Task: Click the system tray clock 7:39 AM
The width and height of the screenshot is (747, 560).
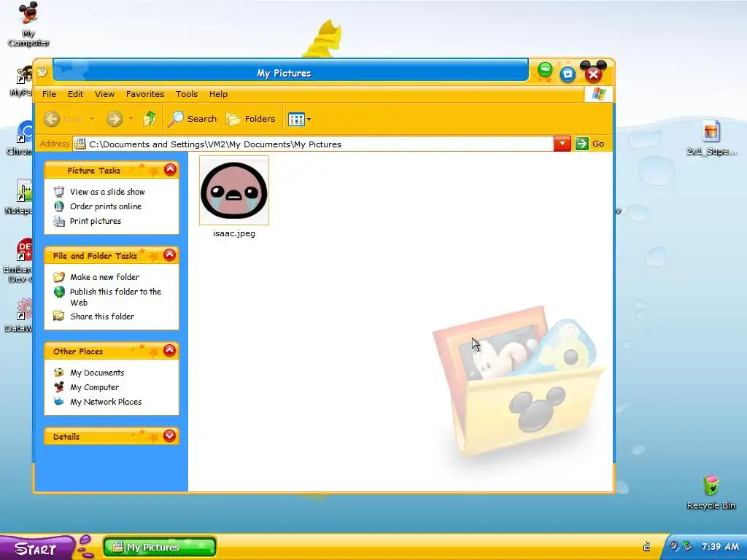Action: (x=720, y=547)
